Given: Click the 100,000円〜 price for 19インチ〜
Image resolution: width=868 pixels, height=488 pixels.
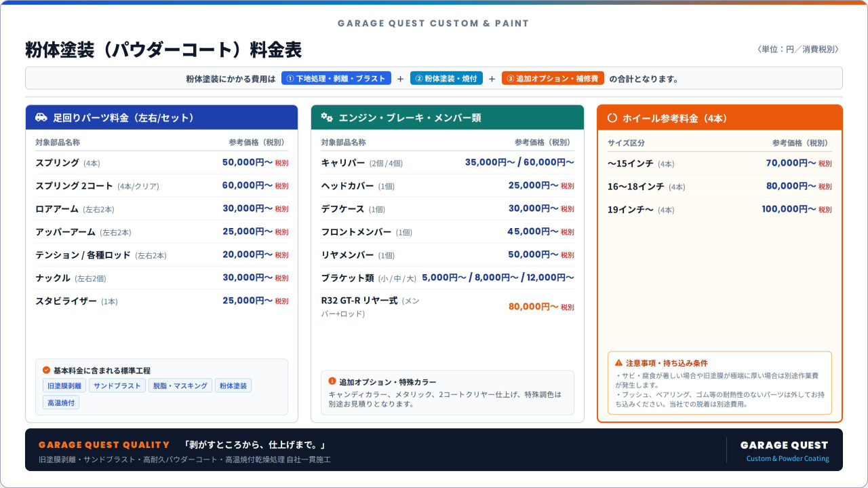Looking at the screenshot, I should coord(789,209).
